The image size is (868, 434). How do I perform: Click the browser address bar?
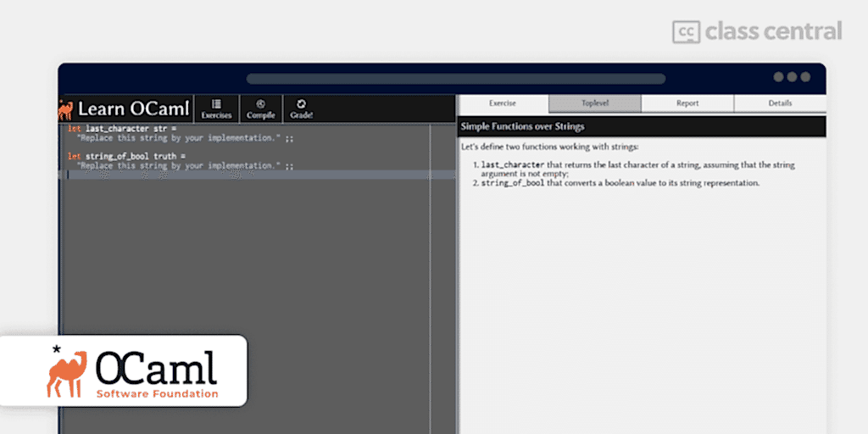(455, 79)
